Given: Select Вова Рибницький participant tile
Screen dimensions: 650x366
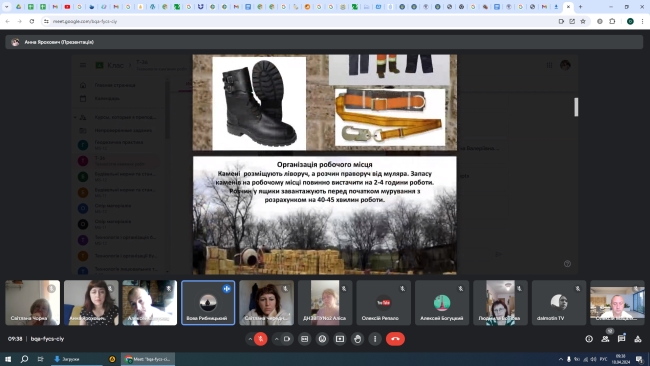Looking at the screenshot, I should click(208, 303).
